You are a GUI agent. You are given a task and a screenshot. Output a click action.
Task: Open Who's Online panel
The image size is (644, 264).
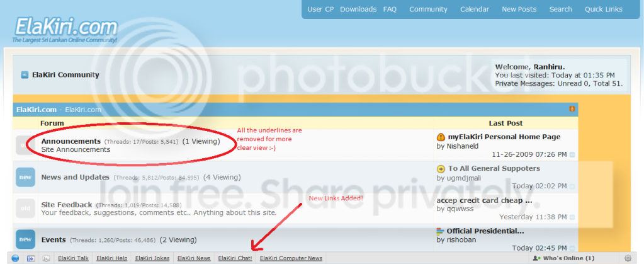(x=563, y=258)
